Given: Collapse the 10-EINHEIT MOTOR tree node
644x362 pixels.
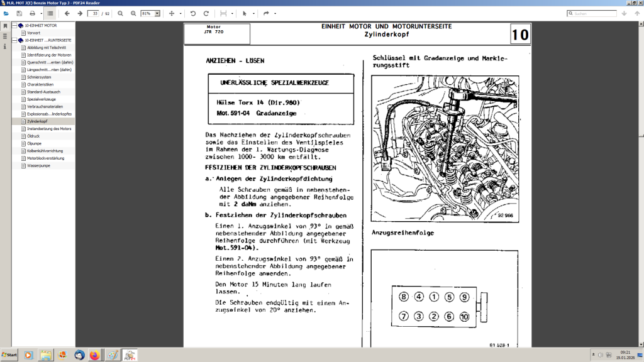Looking at the screenshot, I should (14, 26).
